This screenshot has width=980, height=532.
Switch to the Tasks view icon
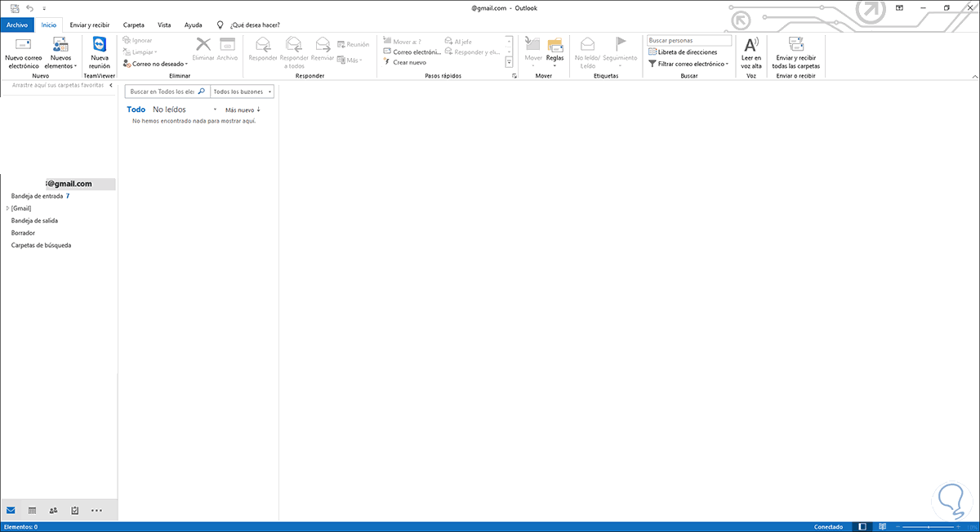point(75,510)
